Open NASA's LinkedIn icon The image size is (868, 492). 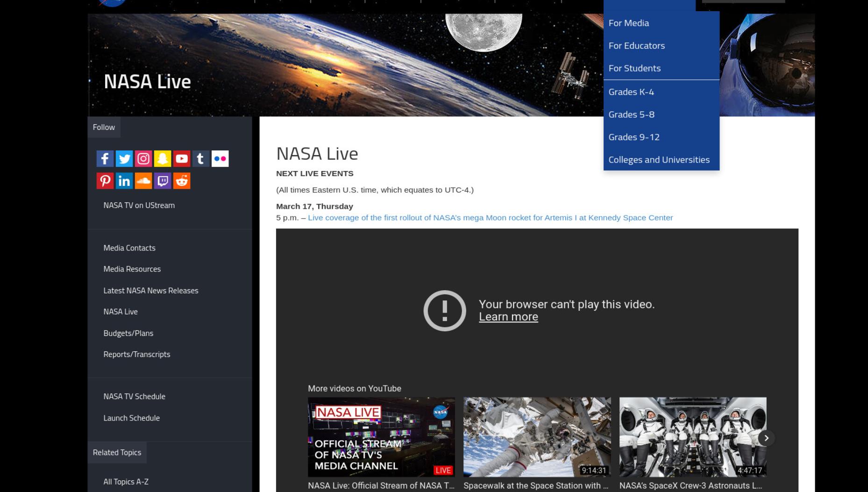click(124, 181)
